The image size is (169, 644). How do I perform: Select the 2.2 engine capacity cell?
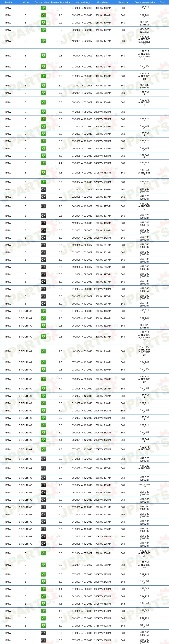[60, 22]
